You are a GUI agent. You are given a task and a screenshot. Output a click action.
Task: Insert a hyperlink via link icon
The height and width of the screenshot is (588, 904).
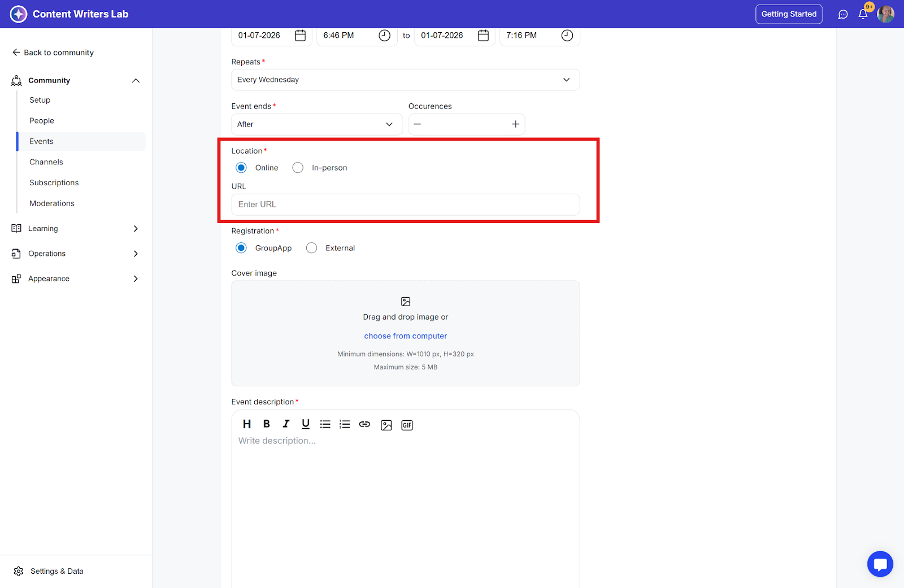click(364, 424)
